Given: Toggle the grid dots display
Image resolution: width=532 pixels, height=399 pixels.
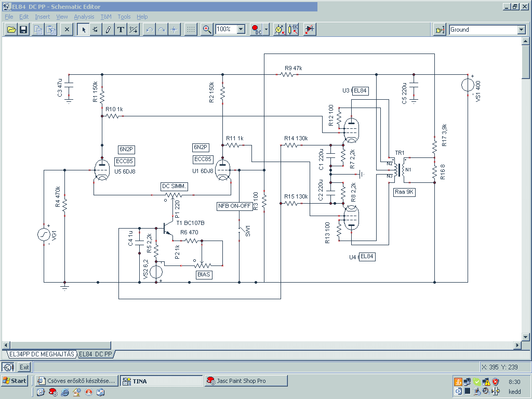Looking at the screenshot, I should pos(191,30).
